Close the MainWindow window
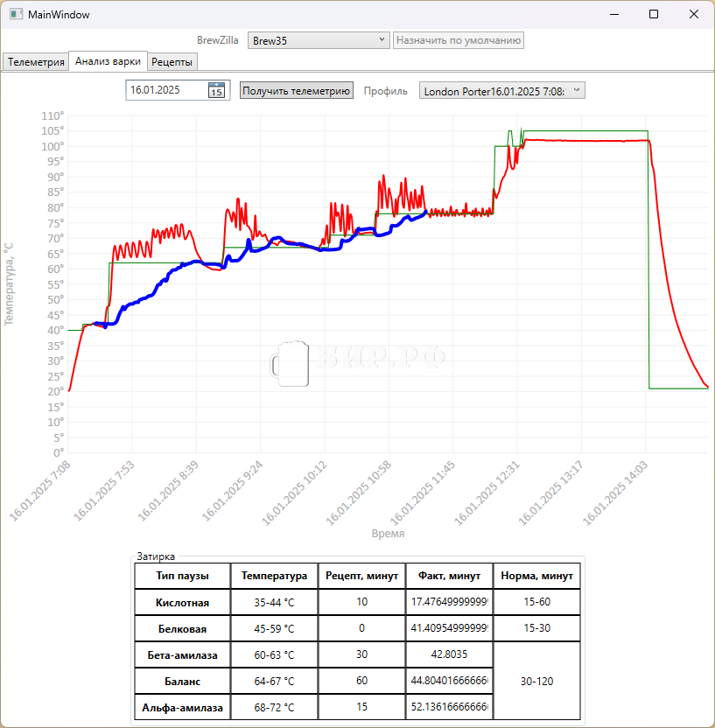715x728 pixels. click(x=693, y=15)
